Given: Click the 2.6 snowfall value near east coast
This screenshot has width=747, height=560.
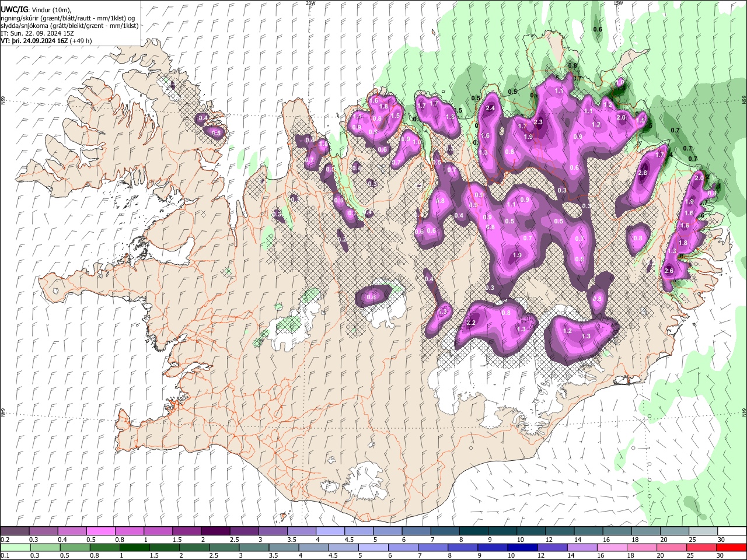Looking at the screenshot, I should [669, 271].
